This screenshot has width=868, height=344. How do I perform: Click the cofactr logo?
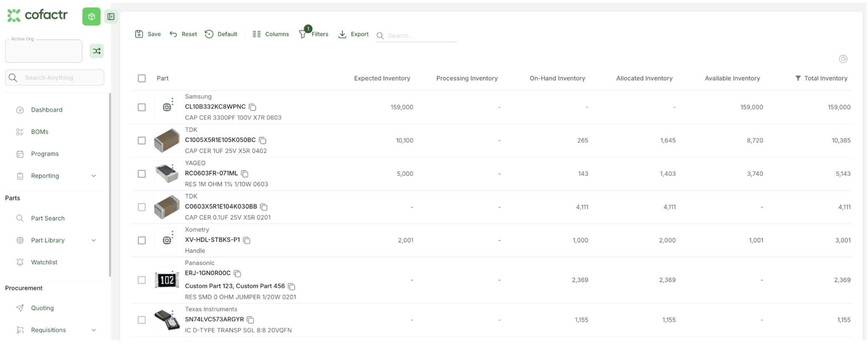pyautogui.click(x=38, y=15)
